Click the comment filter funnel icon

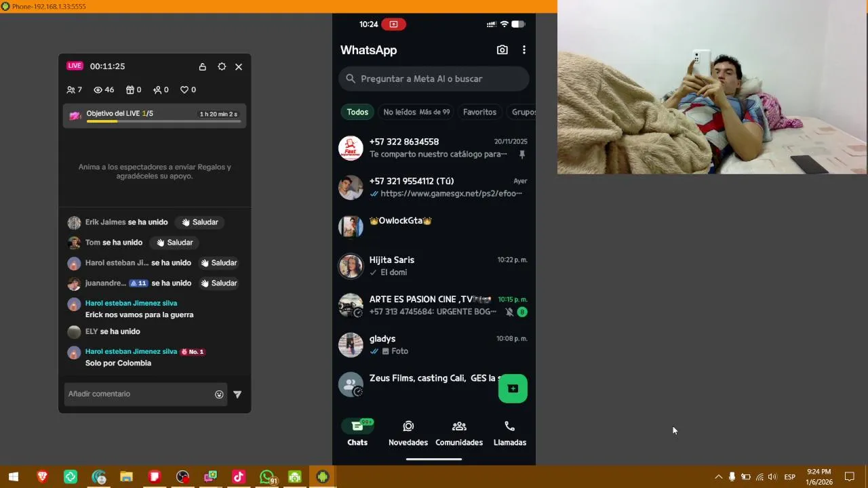coord(237,394)
